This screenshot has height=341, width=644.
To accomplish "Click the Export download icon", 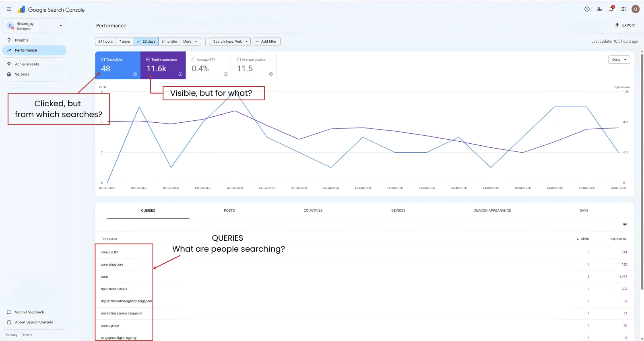I will coord(617,25).
